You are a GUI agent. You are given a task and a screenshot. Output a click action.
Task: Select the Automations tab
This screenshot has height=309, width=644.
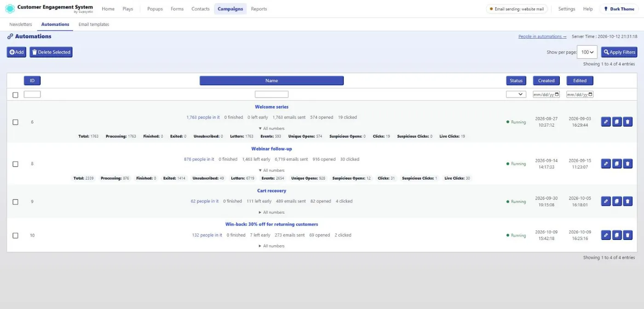[x=55, y=24]
